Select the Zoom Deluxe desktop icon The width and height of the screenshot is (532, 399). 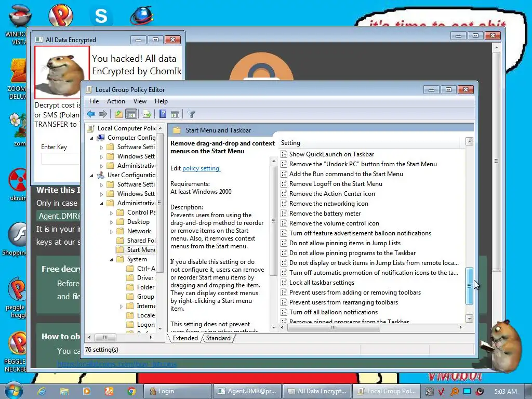(18, 79)
